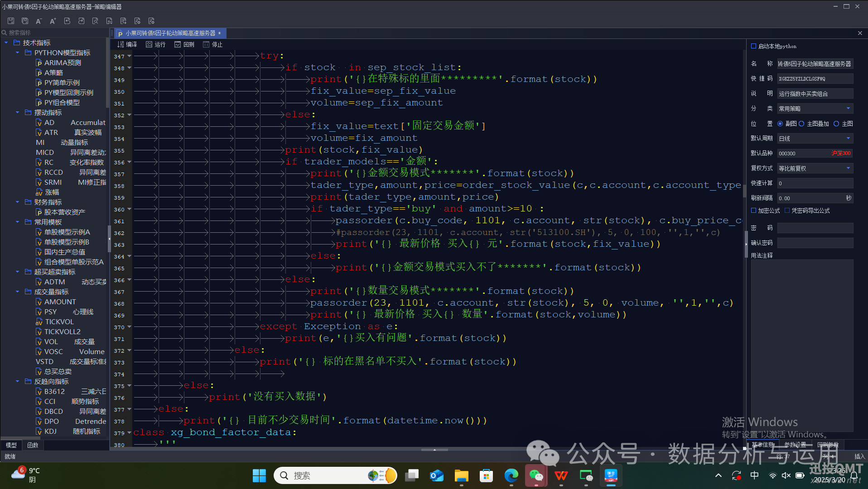868x489 pixels.
Task: Open the 国内生产总值 template
Action: tap(61, 252)
